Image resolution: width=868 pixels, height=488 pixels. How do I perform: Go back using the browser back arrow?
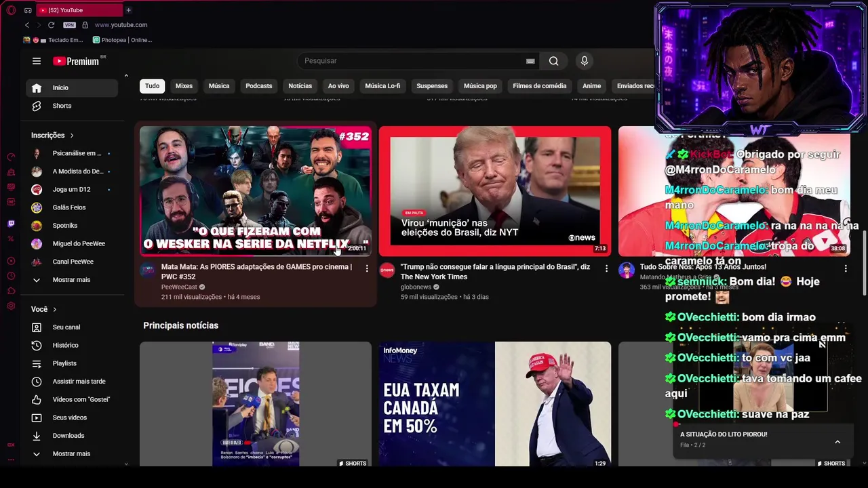pyautogui.click(x=27, y=25)
